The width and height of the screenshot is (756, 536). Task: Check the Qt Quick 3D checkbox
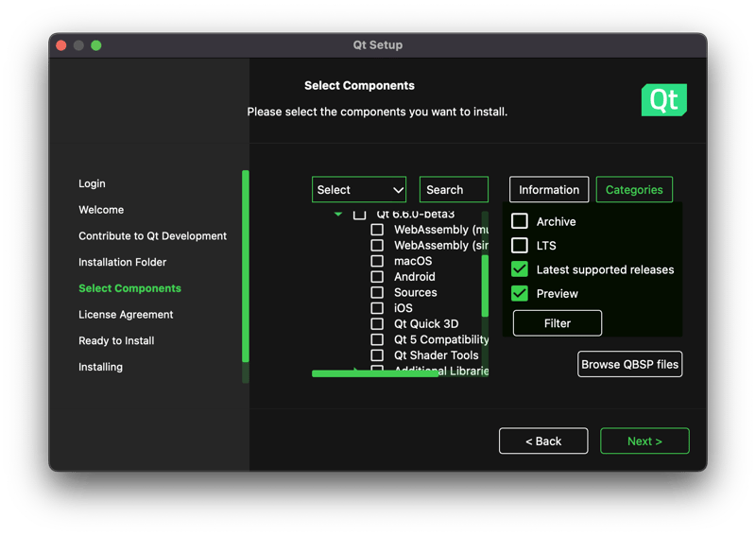[x=377, y=323]
